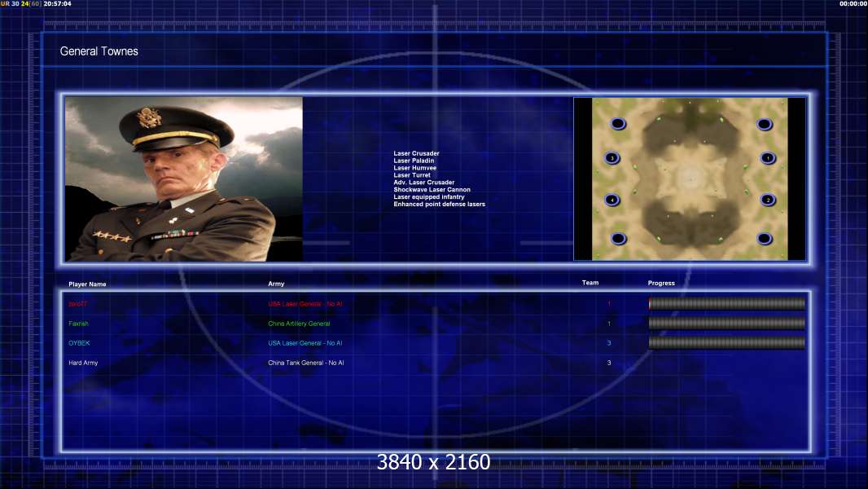Click Laser equipped infantry entry
Viewport: 868px width, 489px height.
click(429, 196)
